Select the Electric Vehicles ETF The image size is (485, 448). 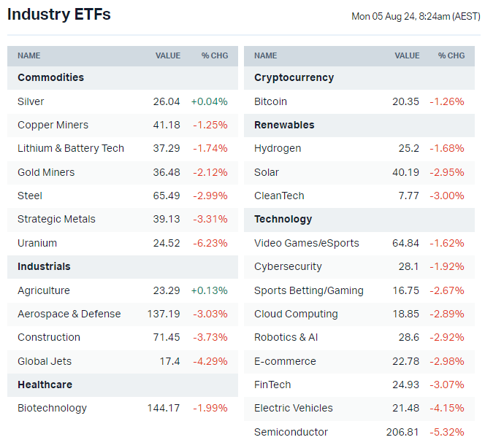click(x=294, y=408)
